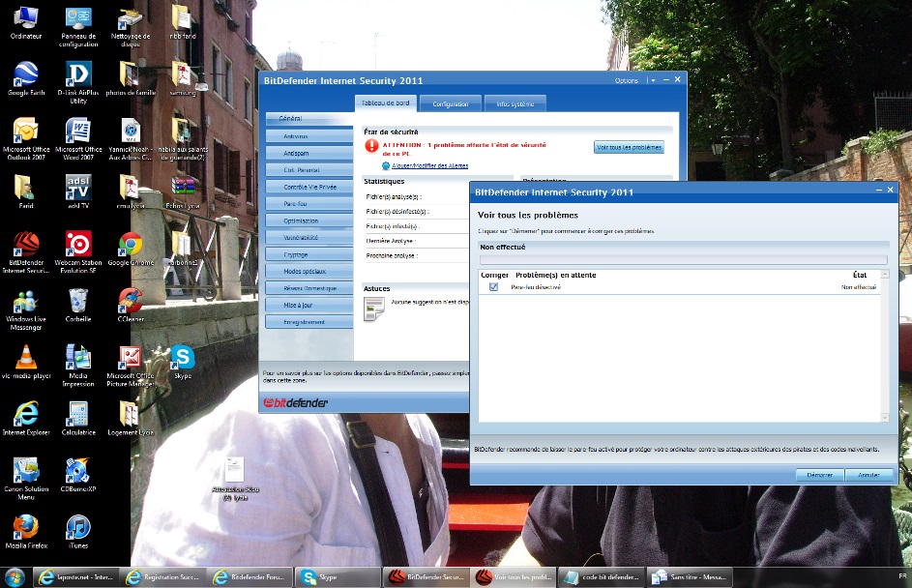Select the photos de famille folder
Image resolution: width=912 pixels, height=588 pixels.
[x=131, y=78]
